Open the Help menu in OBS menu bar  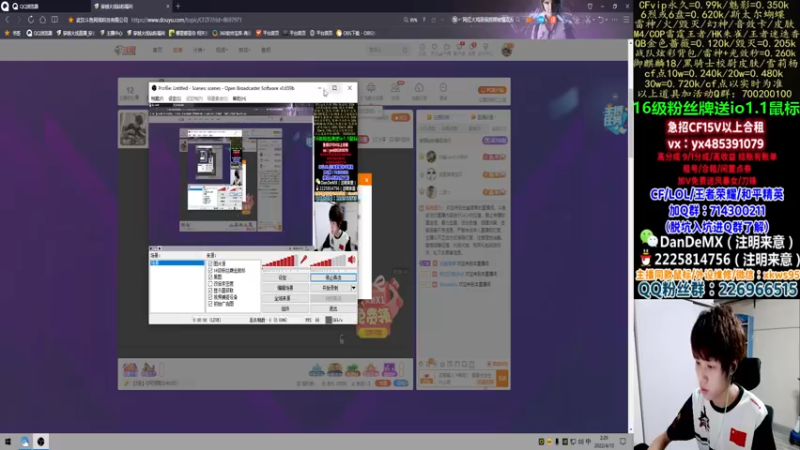click(239, 98)
